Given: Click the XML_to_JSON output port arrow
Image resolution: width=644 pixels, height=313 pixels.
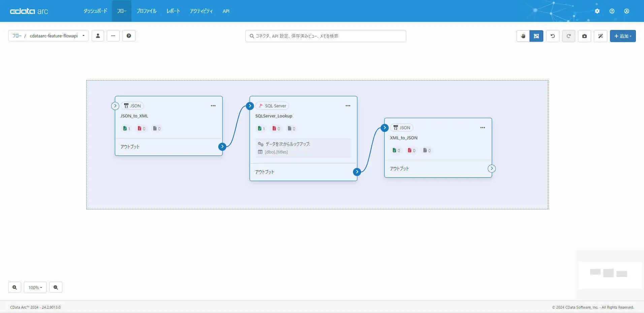Looking at the screenshot, I should [x=492, y=169].
